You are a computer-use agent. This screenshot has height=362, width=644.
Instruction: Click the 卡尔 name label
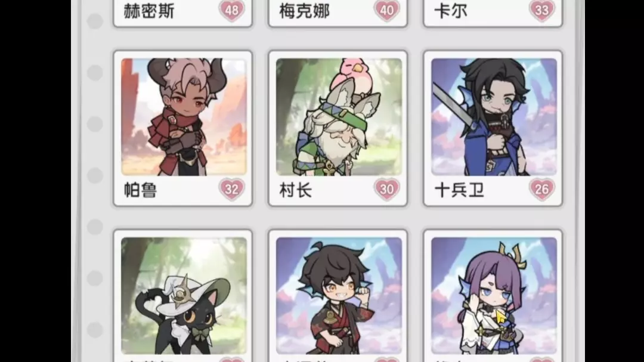(x=451, y=11)
